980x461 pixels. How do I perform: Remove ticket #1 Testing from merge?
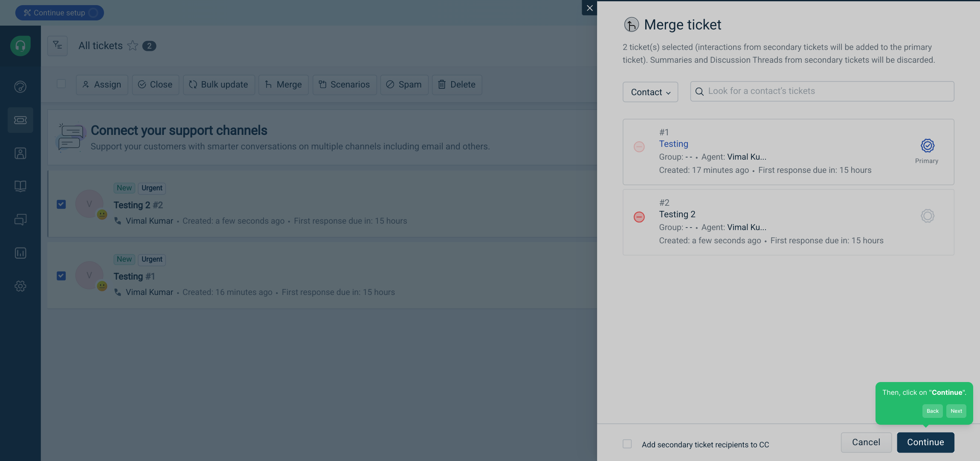click(x=639, y=147)
